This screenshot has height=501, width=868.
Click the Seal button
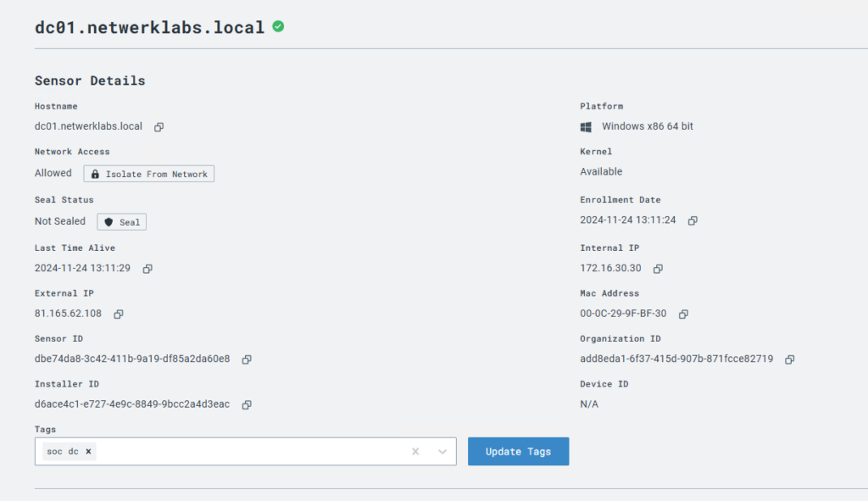(122, 222)
